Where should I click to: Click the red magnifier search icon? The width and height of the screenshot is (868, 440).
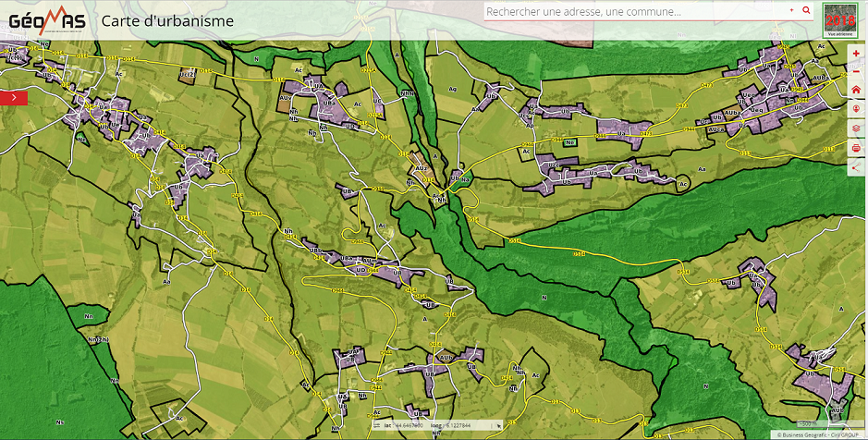tap(806, 10)
